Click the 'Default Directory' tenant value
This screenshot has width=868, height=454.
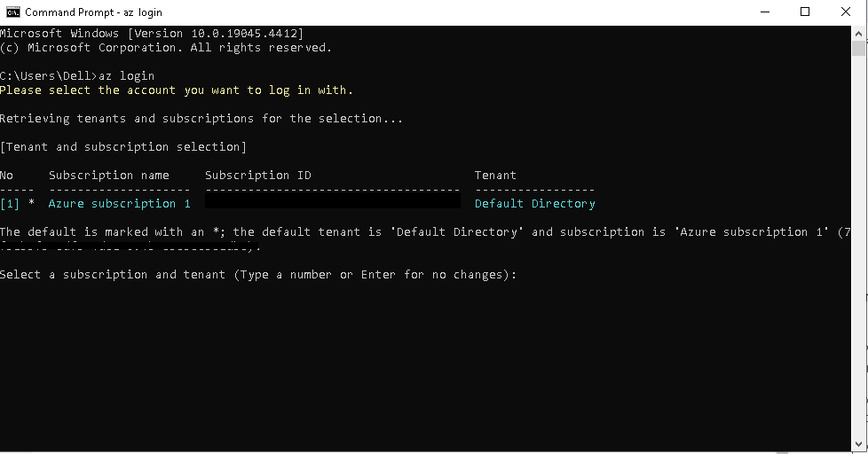tap(534, 204)
